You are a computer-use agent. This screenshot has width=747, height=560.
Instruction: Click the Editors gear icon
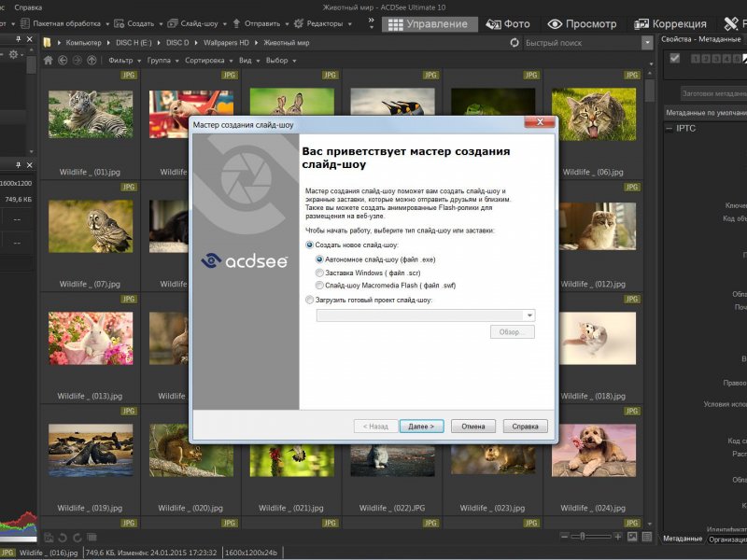tap(299, 23)
